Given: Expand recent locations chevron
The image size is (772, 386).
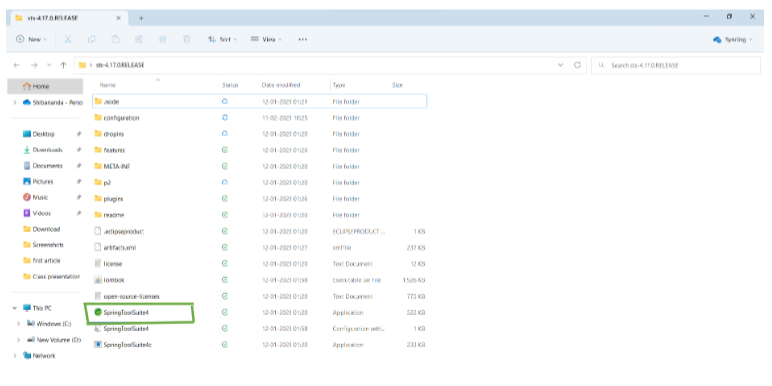Looking at the screenshot, I should pyautogui.click(x=49, y=65).
